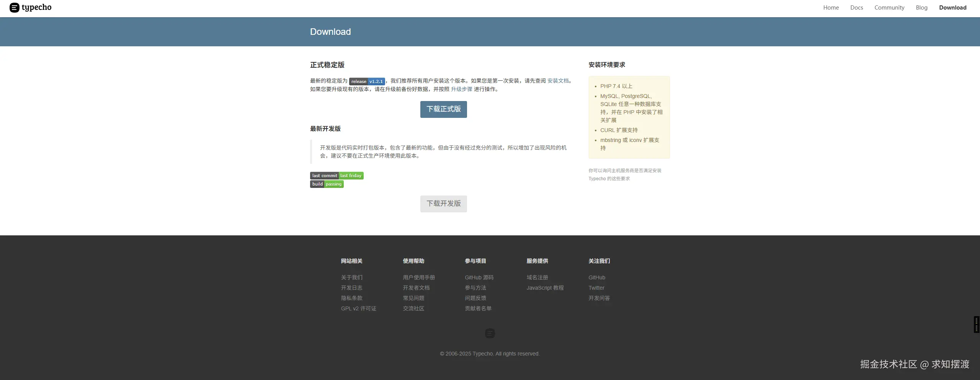Select Download in top navigation
The image size is (980, 380).
(952, 8)
